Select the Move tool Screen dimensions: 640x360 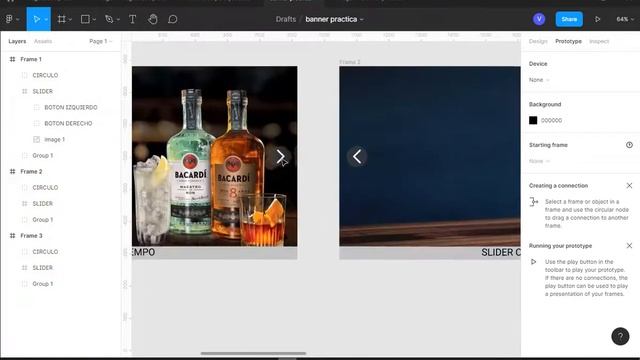click(36, 19)
